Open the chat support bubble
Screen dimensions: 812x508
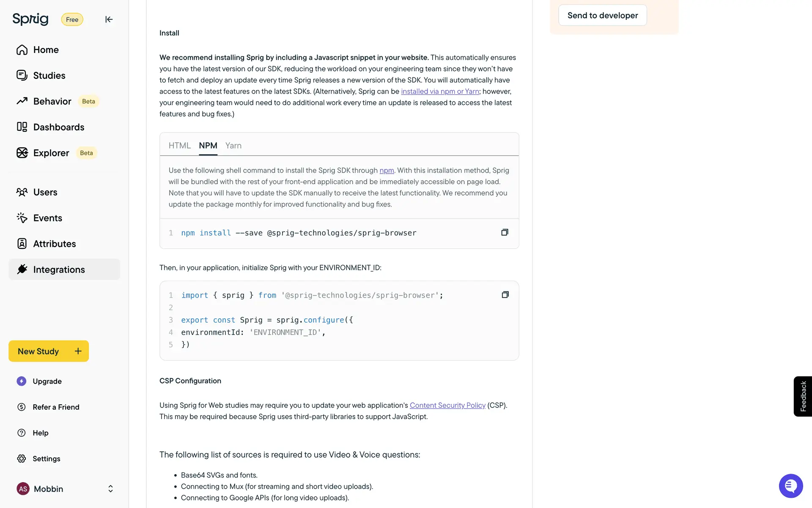pyautogui.click(x=790, y=486)
